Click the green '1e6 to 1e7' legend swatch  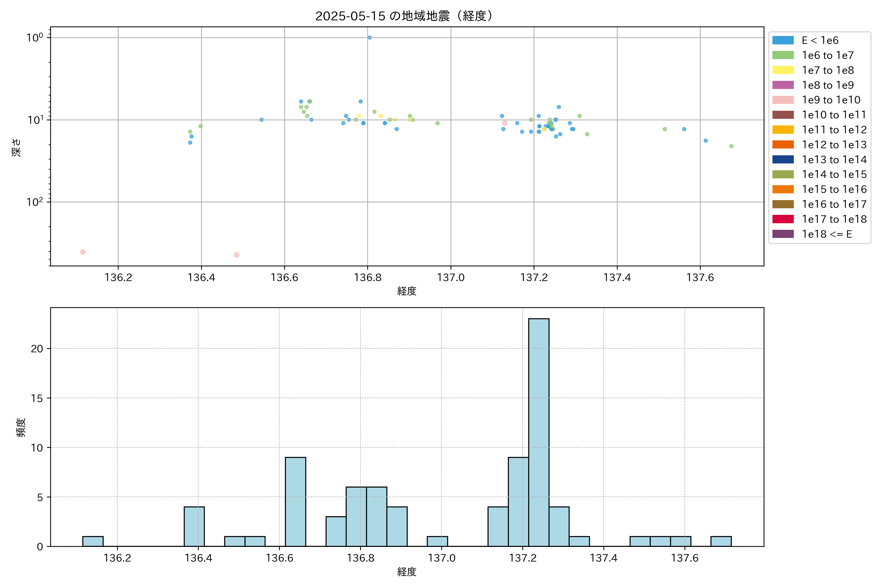(x=783, y=55)
